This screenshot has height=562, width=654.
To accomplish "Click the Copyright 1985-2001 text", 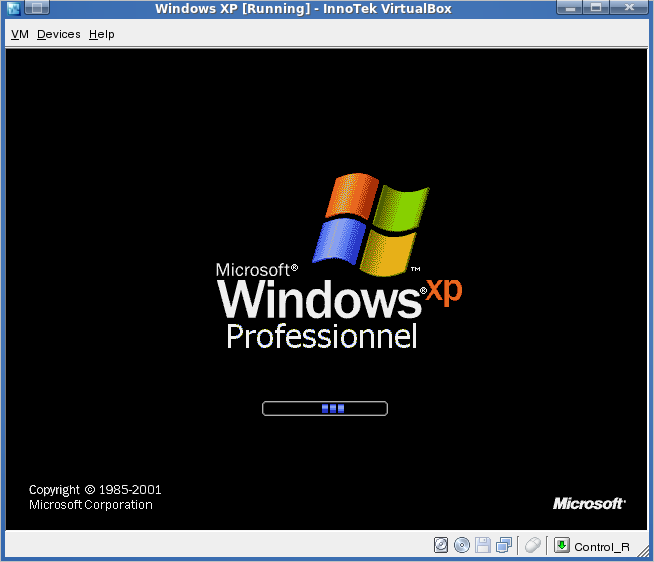I will tap(95, 490).
